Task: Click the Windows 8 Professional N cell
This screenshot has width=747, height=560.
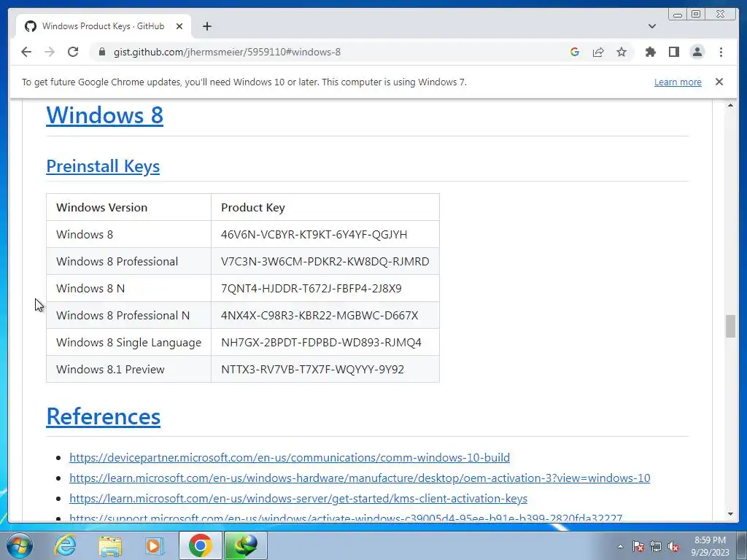Action: pos(128,315)
